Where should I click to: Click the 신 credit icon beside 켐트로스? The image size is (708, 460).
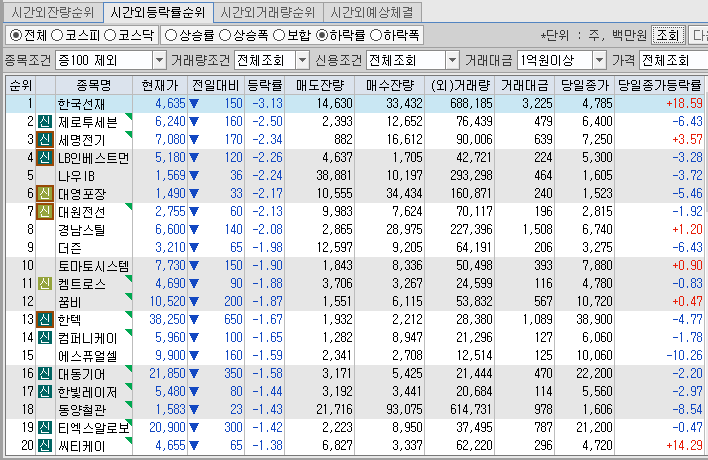pyautogui.click(x=45, y=284)
